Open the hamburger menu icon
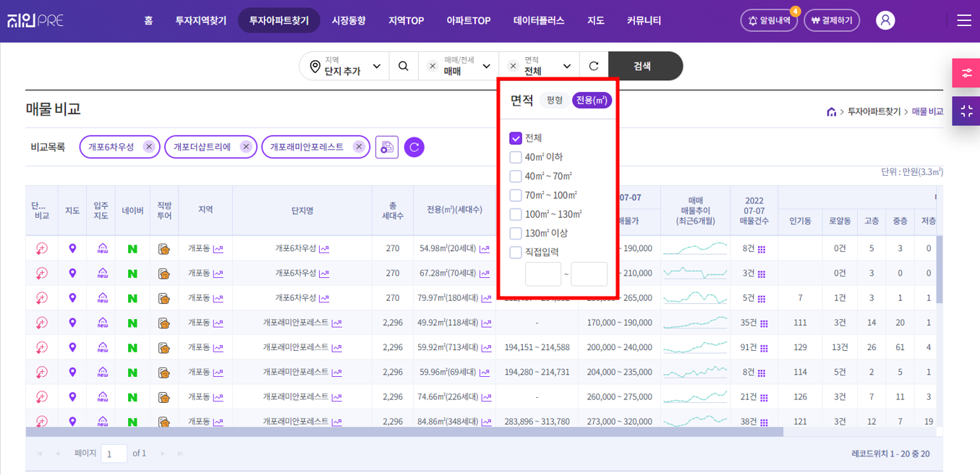 tap(963, 20)
